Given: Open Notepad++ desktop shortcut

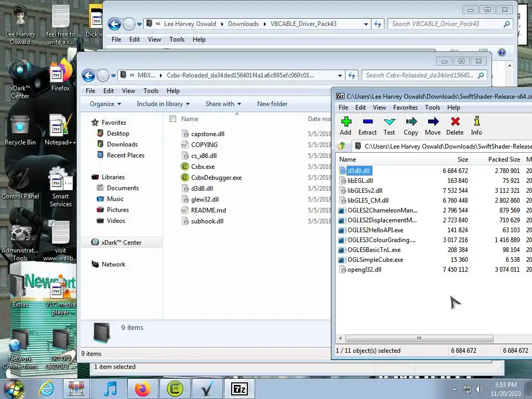Looking at the screenshot, I should click(x=60, y=130).
